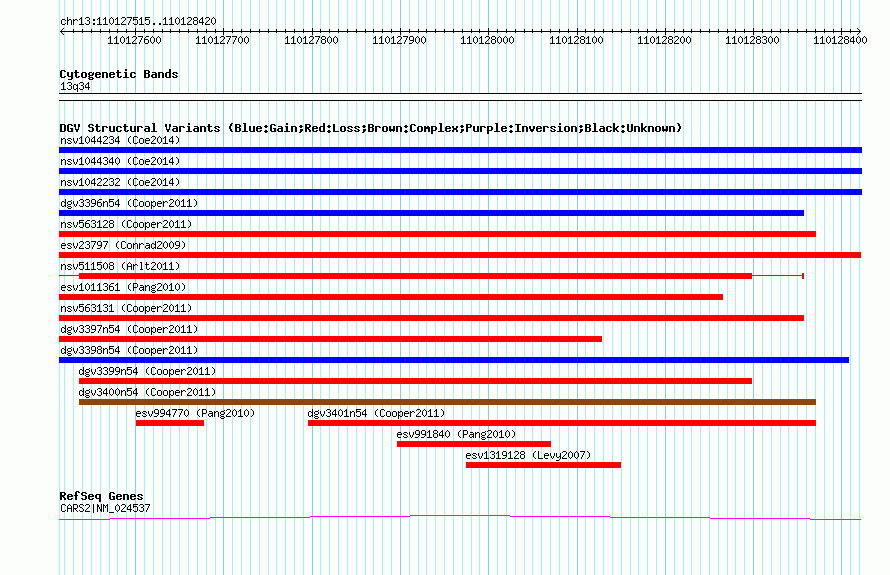Select the short esv994770 (Pang2010) red bar
This screenshot has width=890, height=575.
[x=170, y=423]
